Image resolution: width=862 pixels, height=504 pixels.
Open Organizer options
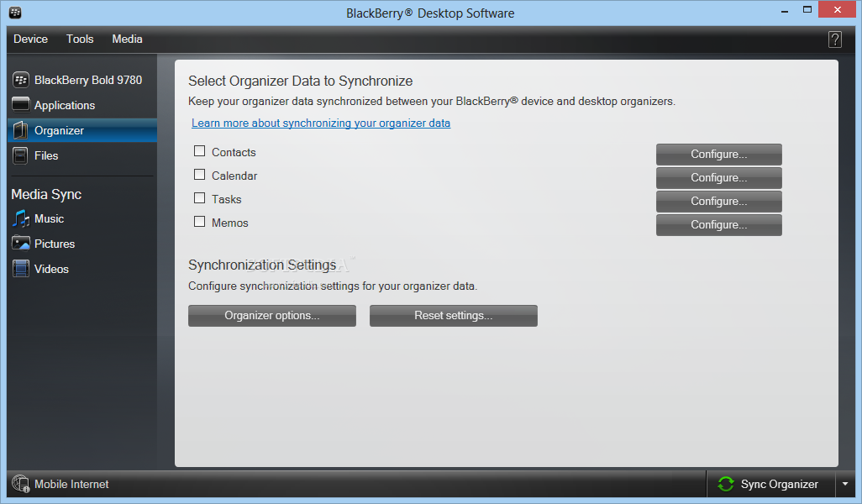(x=272, y=316)
